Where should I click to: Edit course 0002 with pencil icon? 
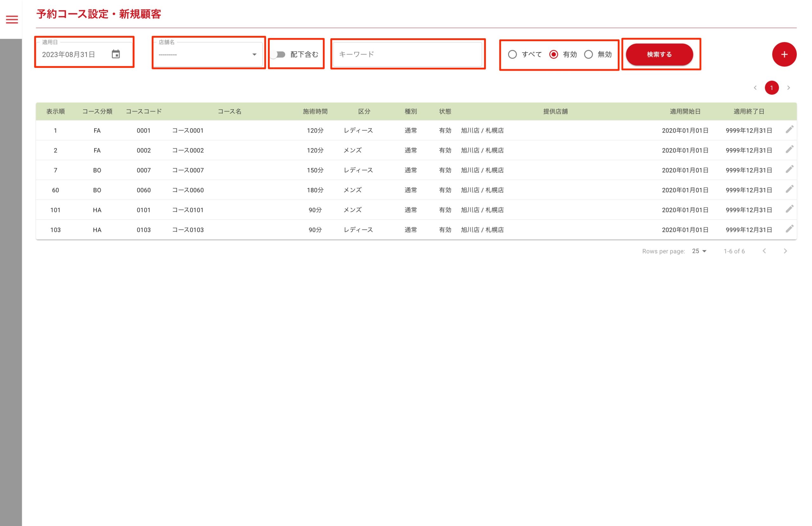pyautogui.click(x=789, y=149)
